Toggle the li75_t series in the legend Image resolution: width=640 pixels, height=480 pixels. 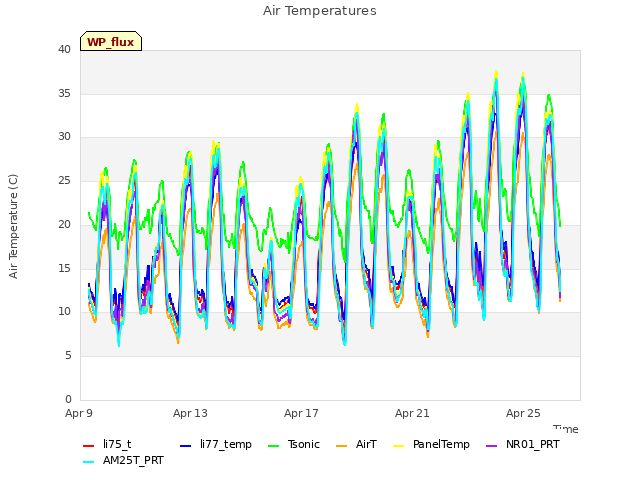click(107, 444)
